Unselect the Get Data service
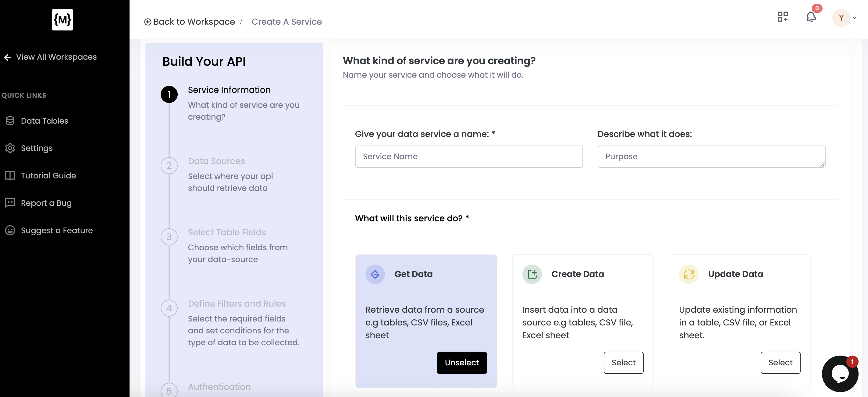 tap(461, 362)
